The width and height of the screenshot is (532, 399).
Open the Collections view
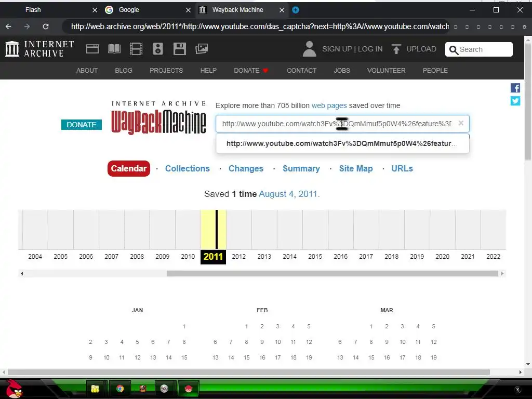pyautogui.click(x=187, y=169)
